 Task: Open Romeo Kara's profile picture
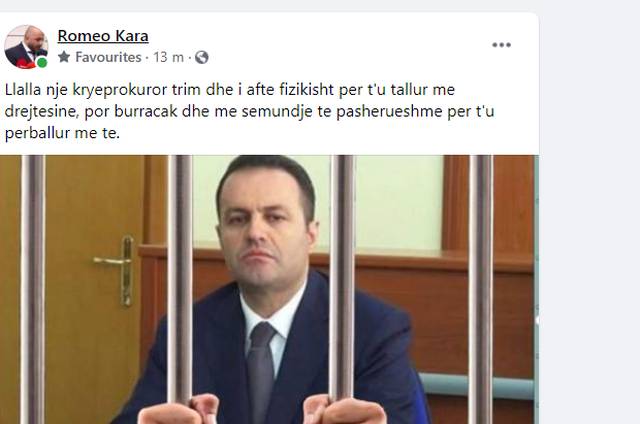tap(26, 47)
